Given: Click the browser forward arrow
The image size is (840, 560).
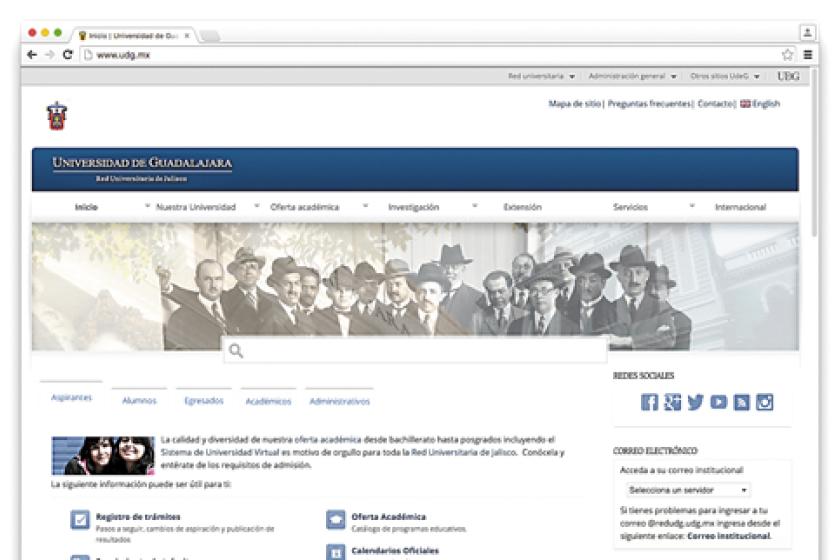Looking at the screenshot, I should 50,55.
